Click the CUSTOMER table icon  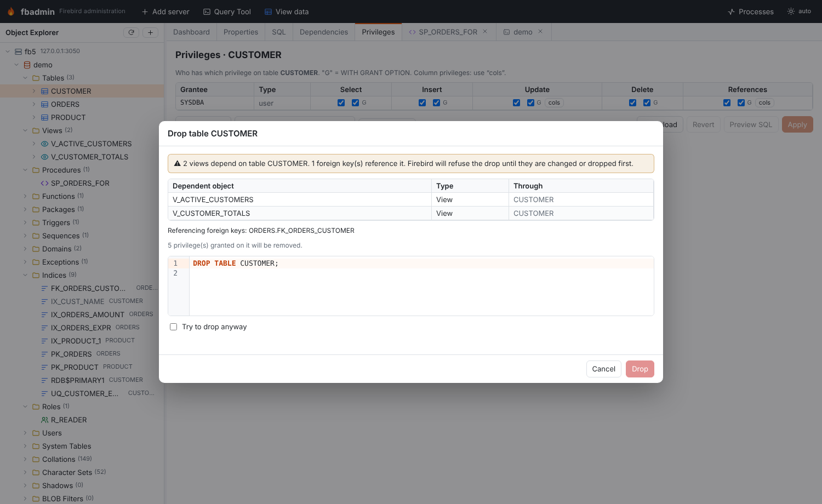click(x=45, y=91)
